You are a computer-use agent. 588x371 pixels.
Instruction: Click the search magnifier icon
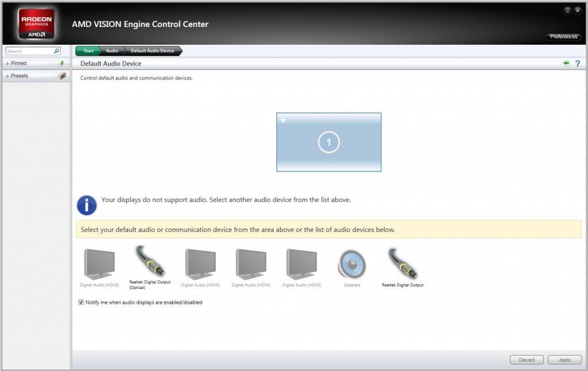click(57, 51)
